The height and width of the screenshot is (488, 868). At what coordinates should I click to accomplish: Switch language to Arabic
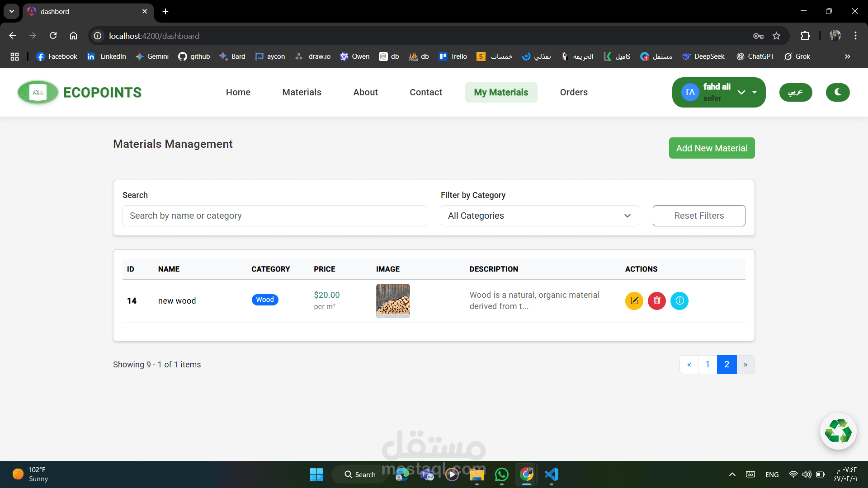tap(796, 92)
